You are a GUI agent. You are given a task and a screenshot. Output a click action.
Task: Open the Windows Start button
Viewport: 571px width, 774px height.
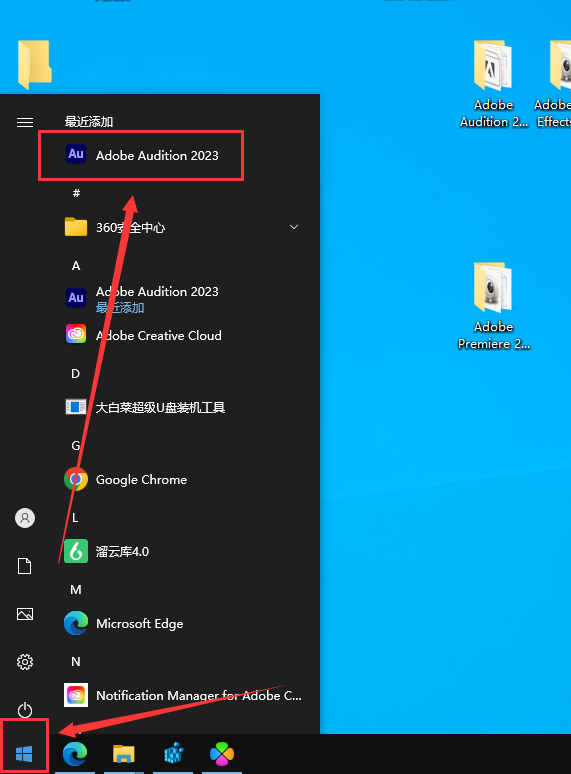coord(24,753)
